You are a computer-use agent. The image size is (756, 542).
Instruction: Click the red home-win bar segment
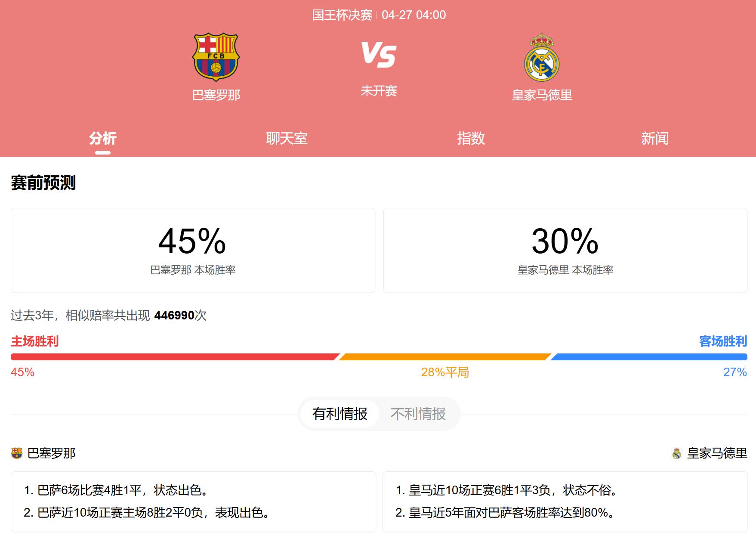174,357
